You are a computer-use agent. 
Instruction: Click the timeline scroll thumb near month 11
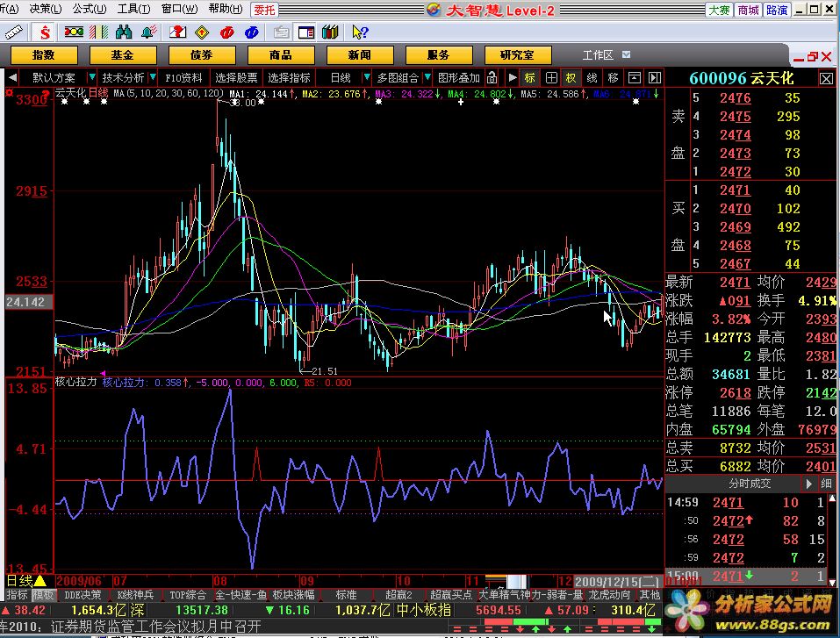pos(516,581)
